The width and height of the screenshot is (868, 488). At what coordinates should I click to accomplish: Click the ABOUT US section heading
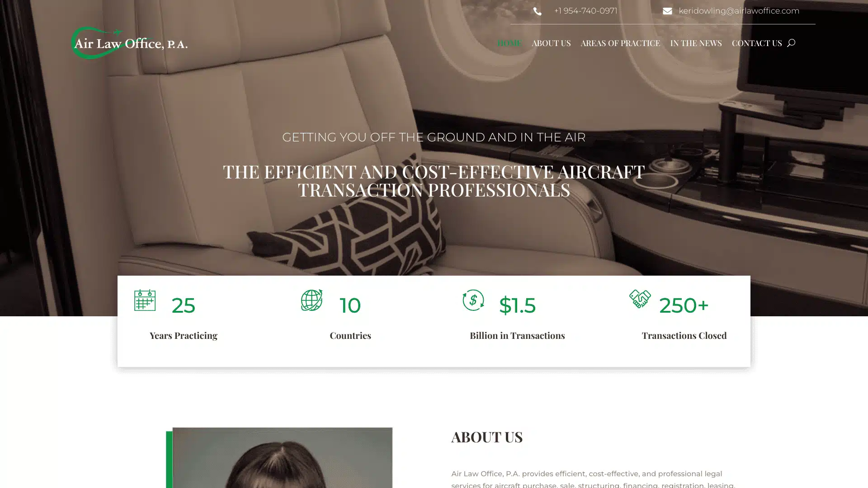[x=487, y=437]
